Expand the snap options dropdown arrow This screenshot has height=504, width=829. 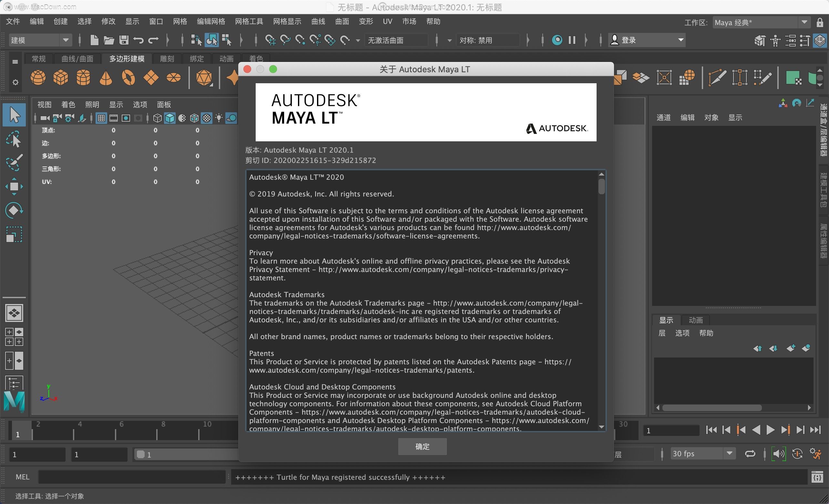tap(358, 41)
